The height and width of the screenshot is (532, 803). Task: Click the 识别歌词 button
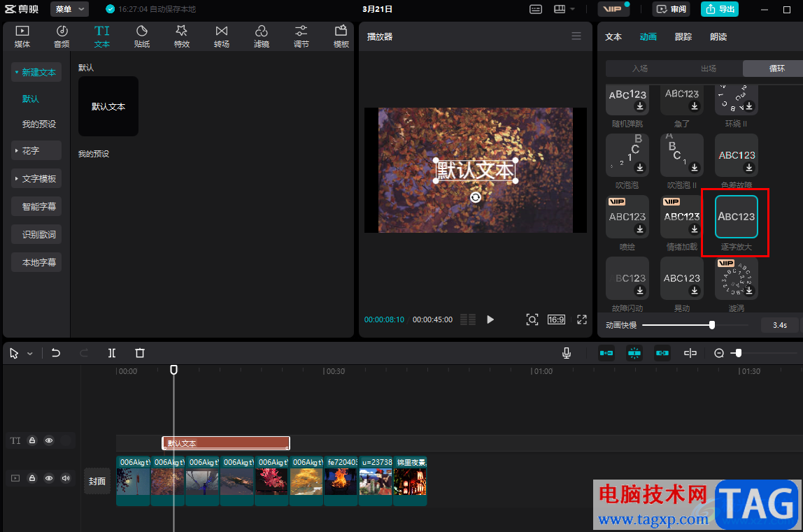(x=36, y=234)
